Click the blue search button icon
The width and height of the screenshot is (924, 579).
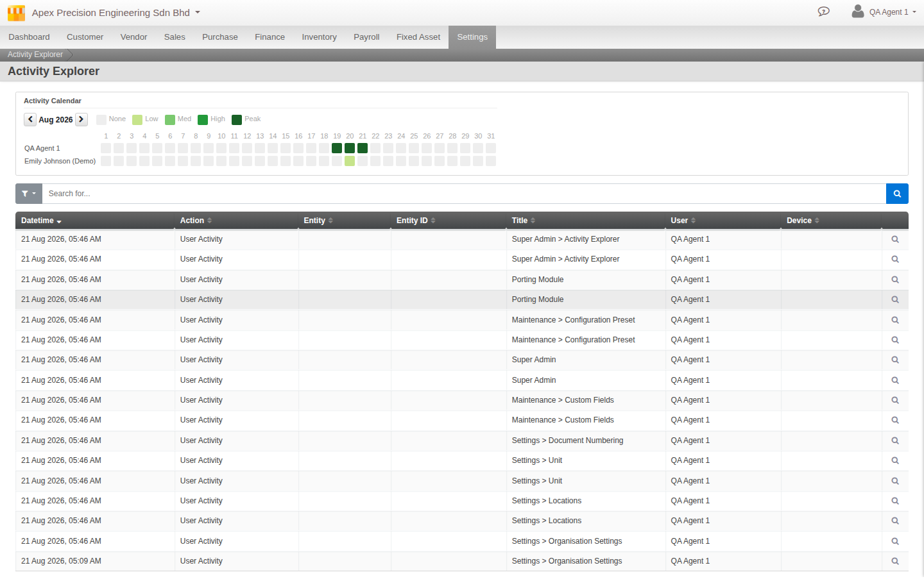897,194
